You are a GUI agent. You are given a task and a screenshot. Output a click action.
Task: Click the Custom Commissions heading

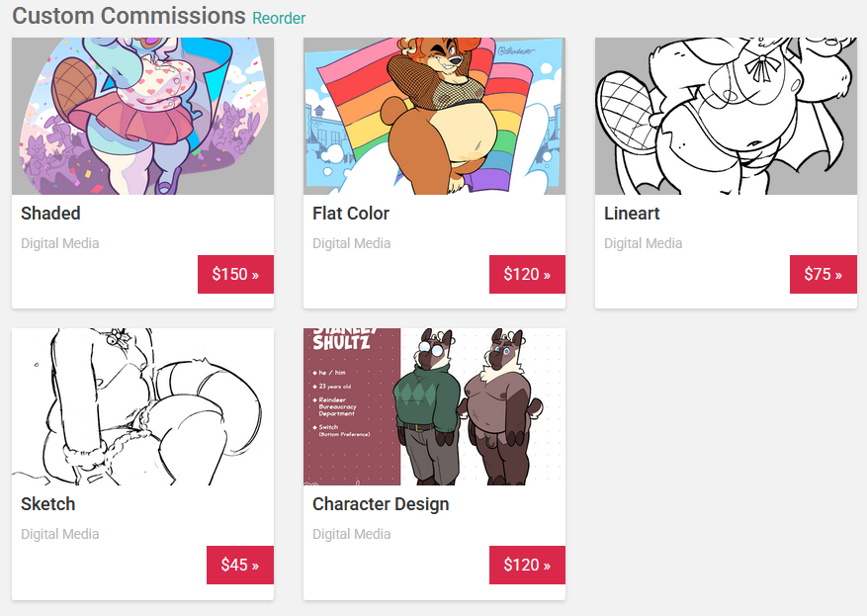coord(129,16)
